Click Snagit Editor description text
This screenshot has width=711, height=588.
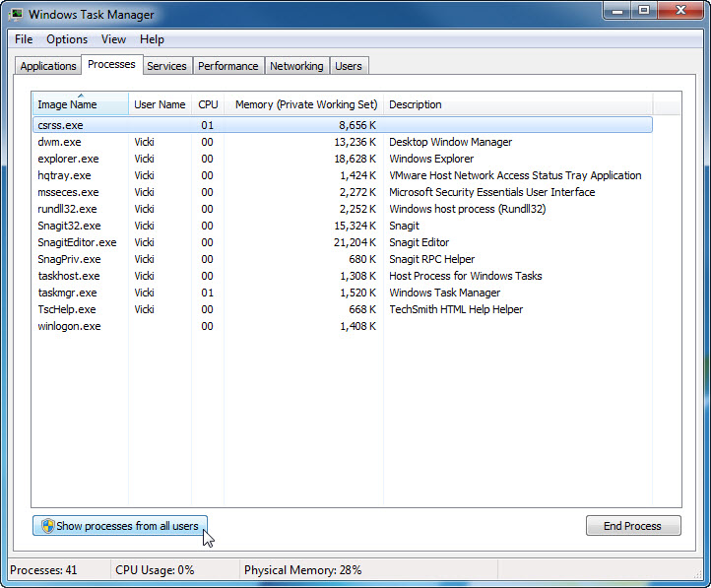point(419,242)
